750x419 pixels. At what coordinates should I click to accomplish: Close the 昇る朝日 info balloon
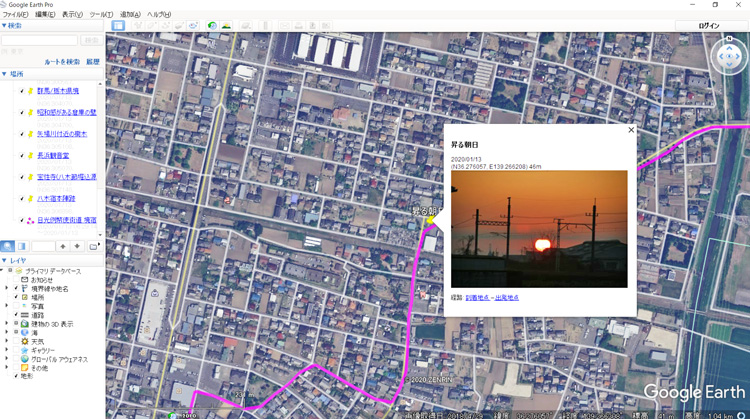click(631, 130)
